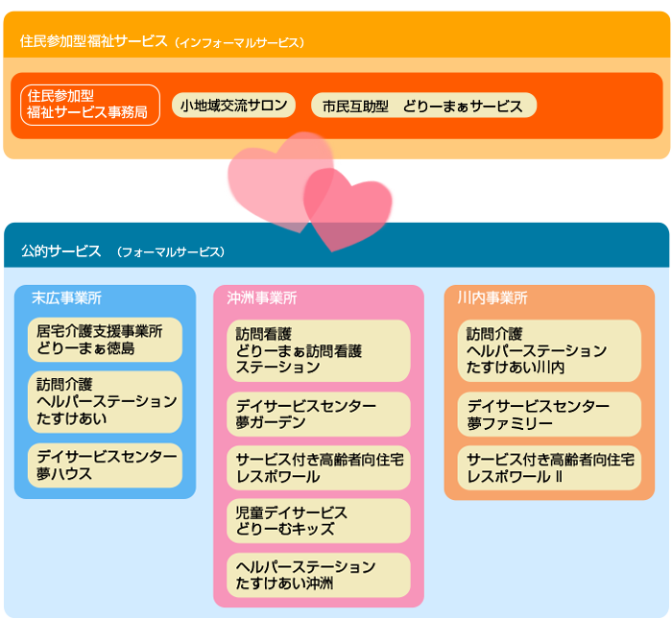
Task: Click the 川内事業所 section heading
Action: (492, 298)
